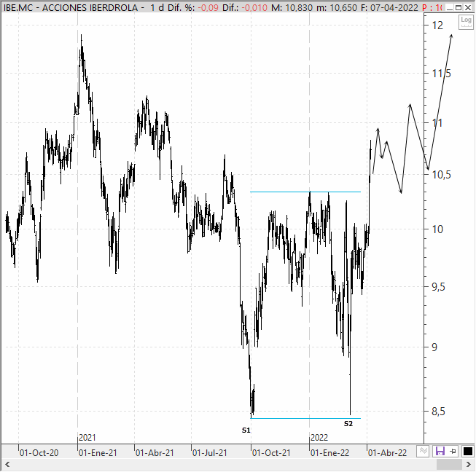476x472 pixels.
Task: Click the 2021 year marker
Action: 87,438
